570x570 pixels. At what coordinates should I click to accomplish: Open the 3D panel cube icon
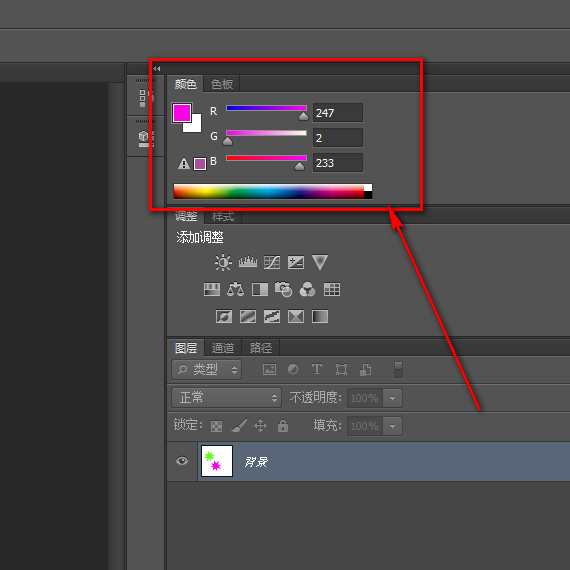pyautogui.click(x=146, y=139)
